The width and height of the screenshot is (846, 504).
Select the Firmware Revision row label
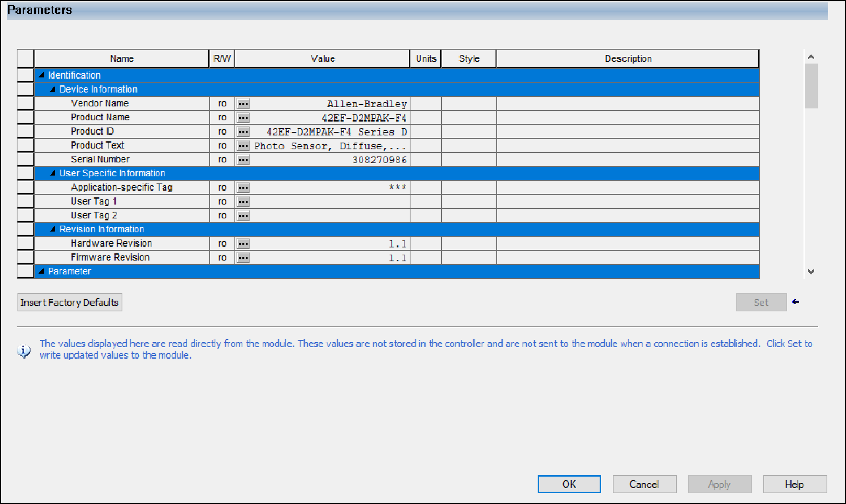(x=110, y=257)
